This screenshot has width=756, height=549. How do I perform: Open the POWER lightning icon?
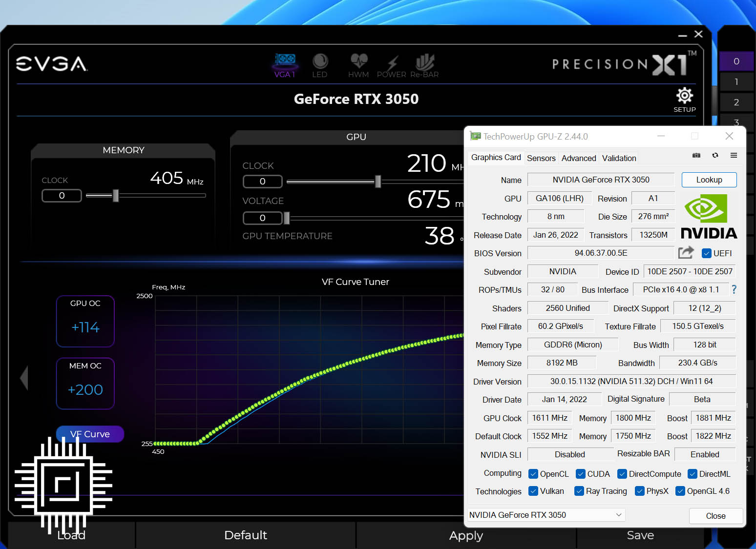tap(392, 65)
